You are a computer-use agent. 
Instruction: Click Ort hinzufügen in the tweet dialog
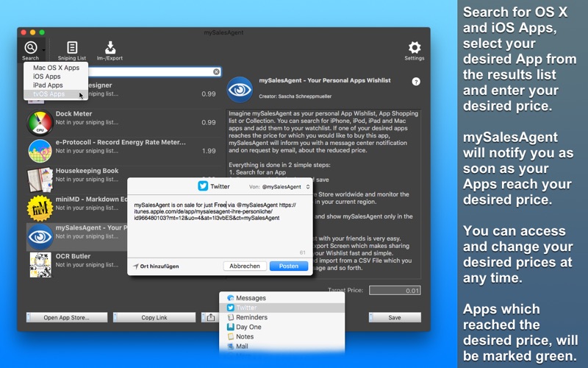click(x=159, y=266)
